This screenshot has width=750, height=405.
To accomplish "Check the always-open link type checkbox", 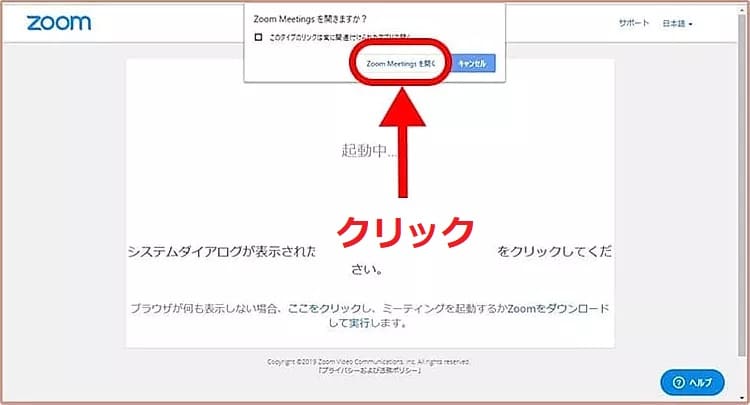I will click(258, 37).
